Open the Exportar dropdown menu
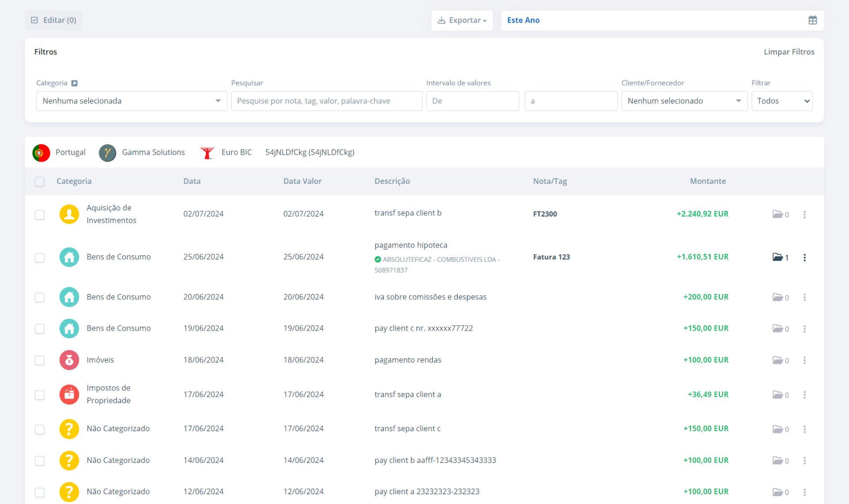Viewport: 849px width, 504px height. [462, 20]
